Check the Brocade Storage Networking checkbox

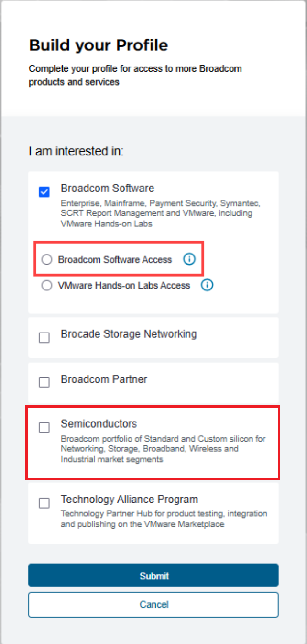click(x=44, y=338)
